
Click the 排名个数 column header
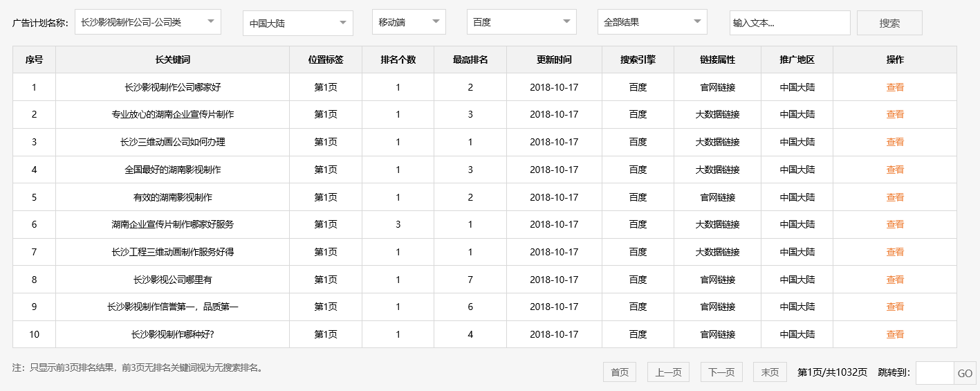[398, 60]
